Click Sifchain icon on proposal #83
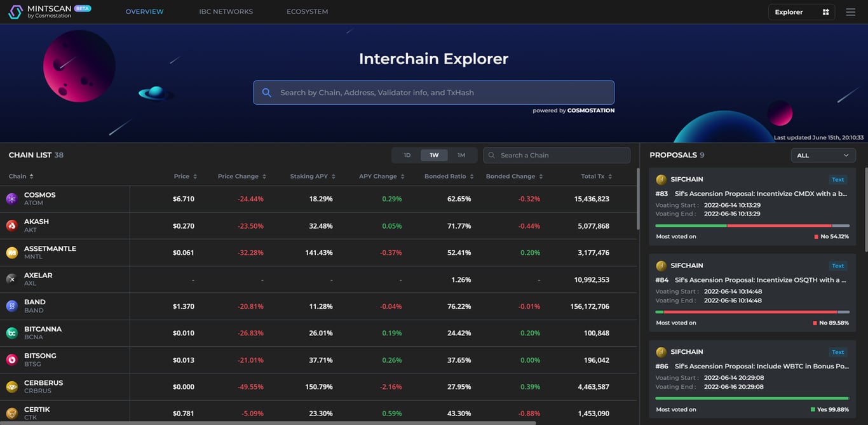 [x=661, y=180]
